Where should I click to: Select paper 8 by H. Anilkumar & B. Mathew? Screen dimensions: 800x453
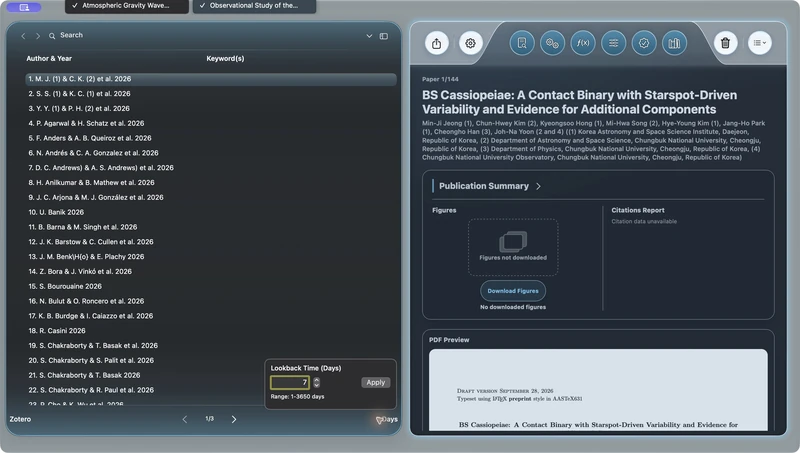[x=211, y=183]
